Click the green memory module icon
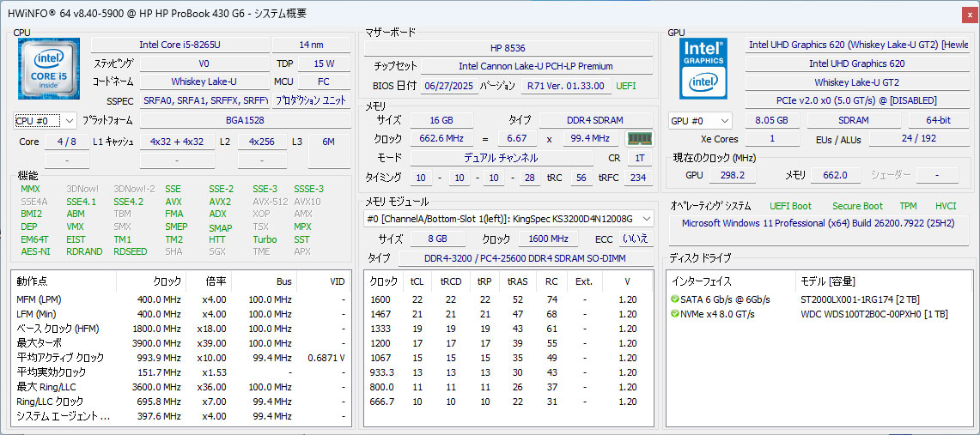The image size is (980, 435). point(639,138)
